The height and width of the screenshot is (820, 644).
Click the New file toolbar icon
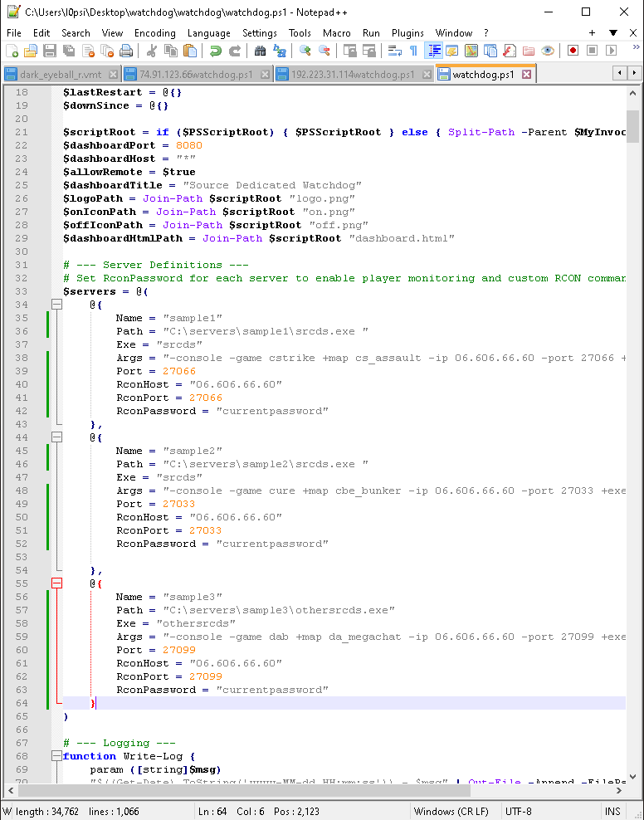click(x=12, y=51)
